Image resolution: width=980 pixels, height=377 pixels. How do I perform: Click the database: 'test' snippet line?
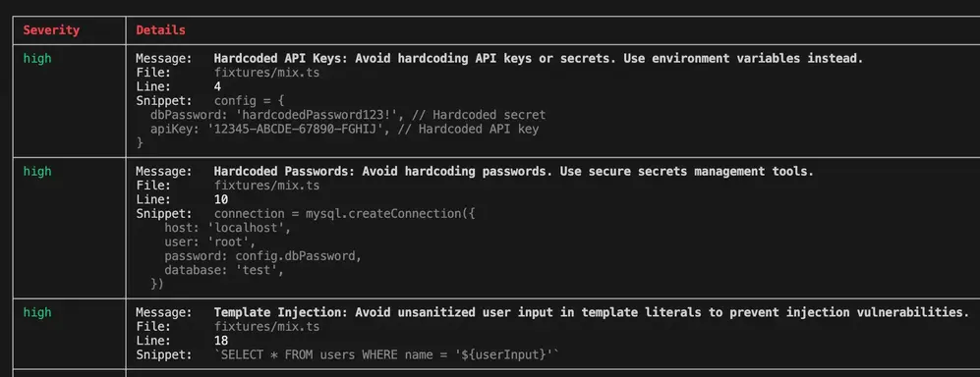click(224, 270)
